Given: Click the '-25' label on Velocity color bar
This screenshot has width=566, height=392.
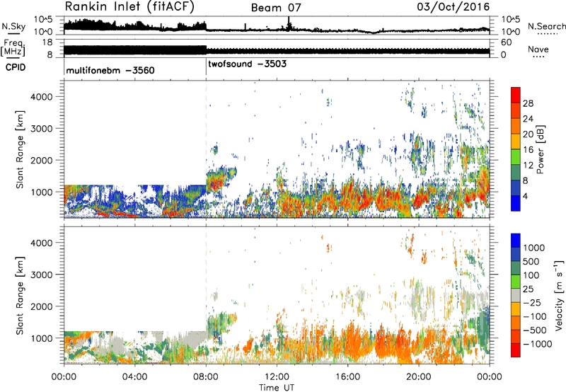Looking at the screenshot, I should [531, 303].
